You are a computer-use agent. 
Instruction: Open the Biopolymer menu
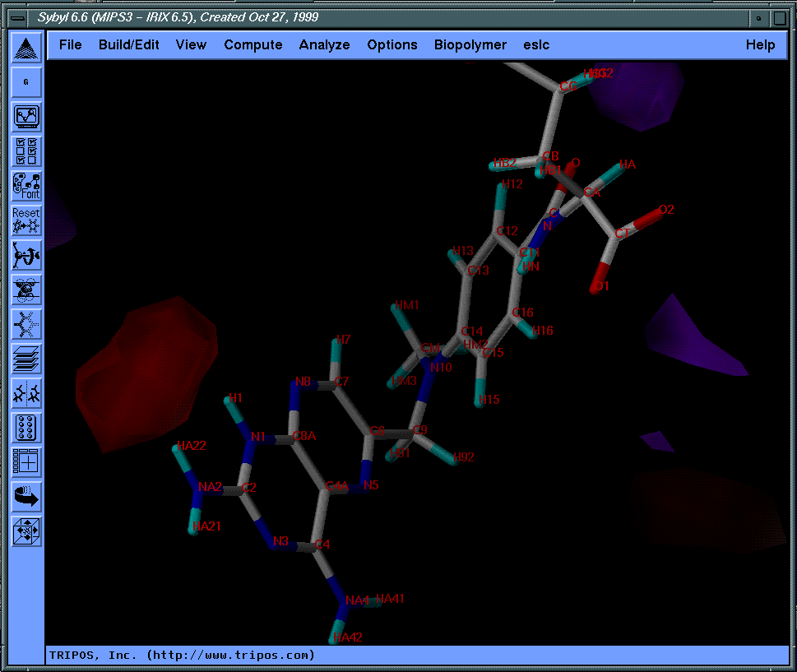[470, 45]
